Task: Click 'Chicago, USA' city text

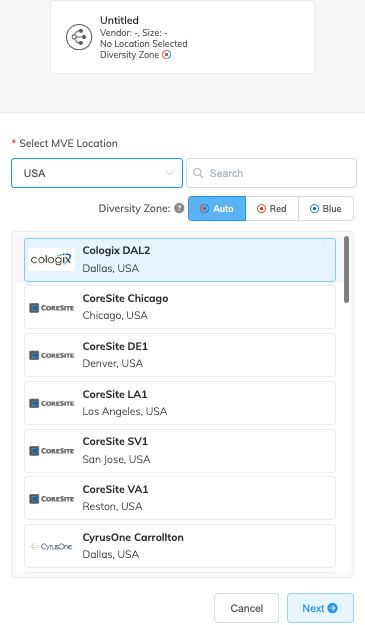Action: tap(115, 315)
